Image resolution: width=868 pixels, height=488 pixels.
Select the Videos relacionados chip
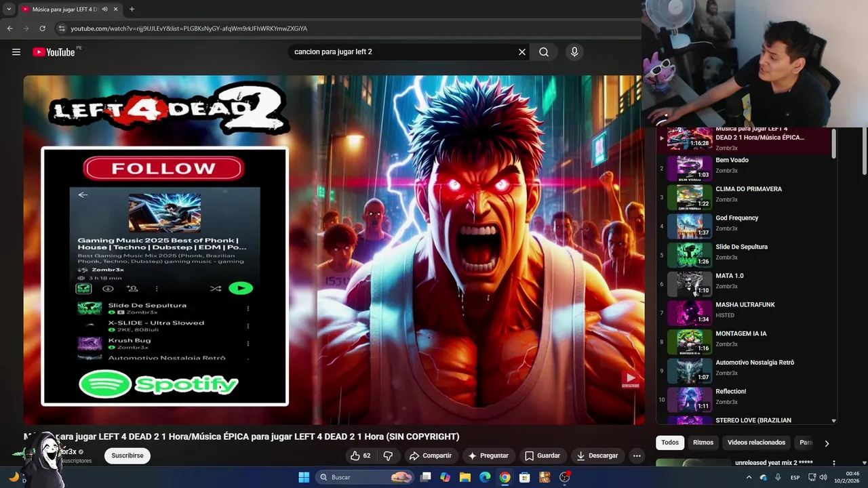click(756, 443)
